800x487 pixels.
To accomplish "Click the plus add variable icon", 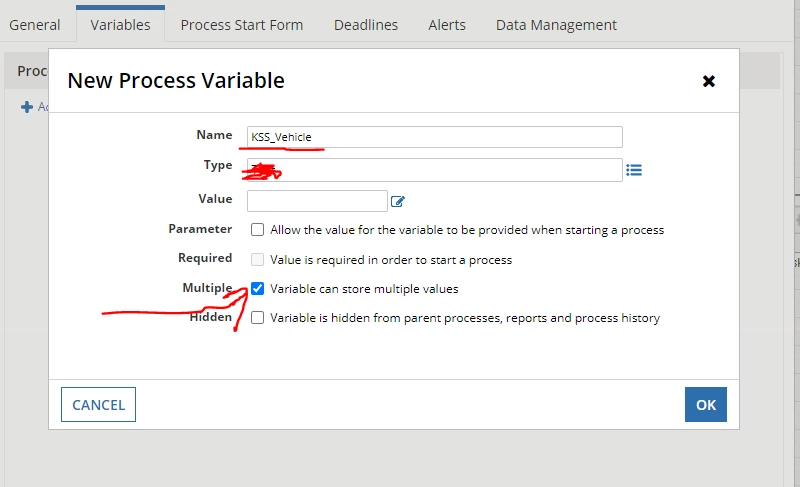I will click(x=27, y=107).
